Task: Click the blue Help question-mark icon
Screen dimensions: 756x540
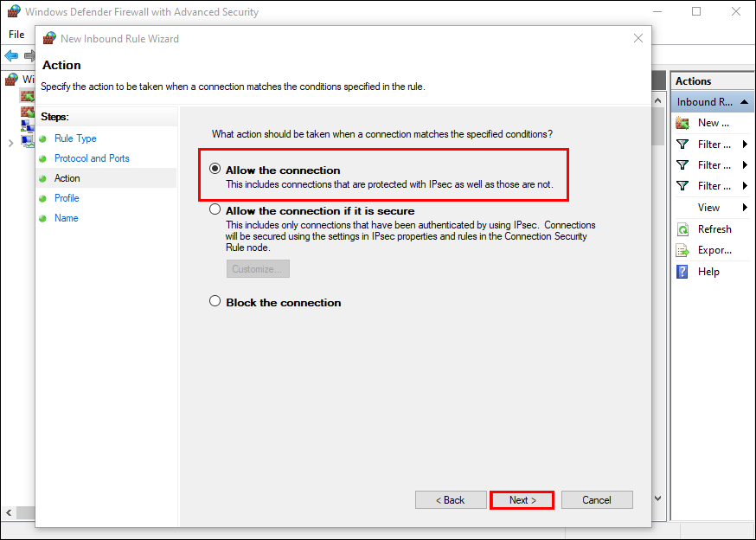Action: pos(682,272)
